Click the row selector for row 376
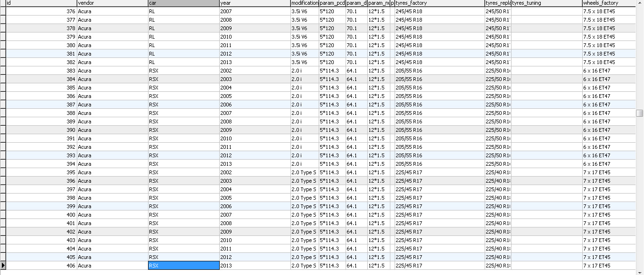 coord(3,11)
